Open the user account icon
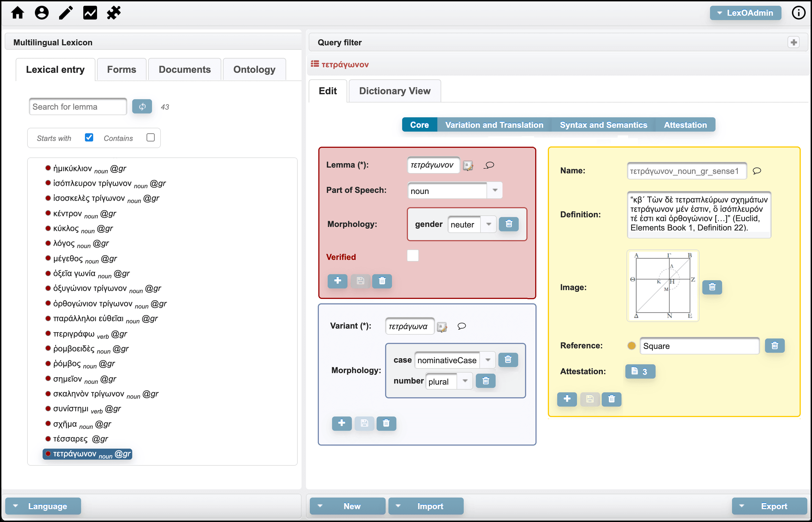 pyautogui.click(x=42, y=13)
